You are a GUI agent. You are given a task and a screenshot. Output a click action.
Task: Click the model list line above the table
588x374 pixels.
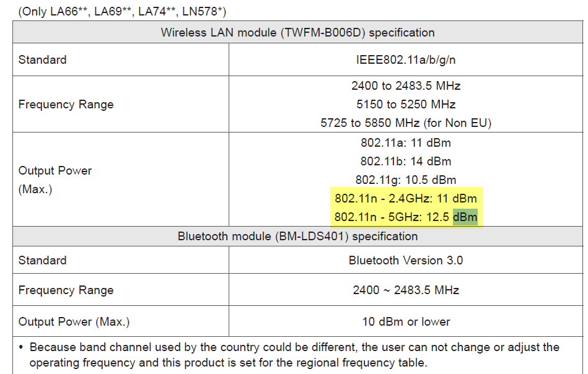pos(122,12)
